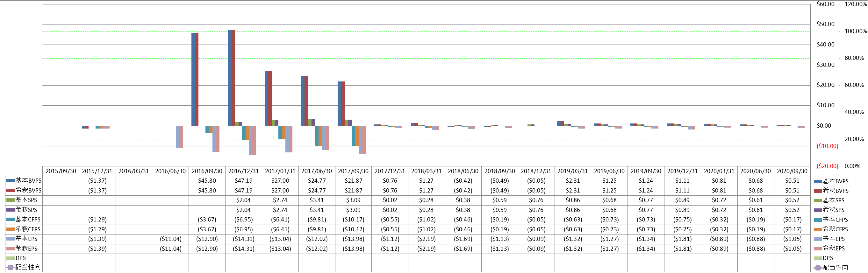Click the red ($10.00) axis label

pos(827,146)
